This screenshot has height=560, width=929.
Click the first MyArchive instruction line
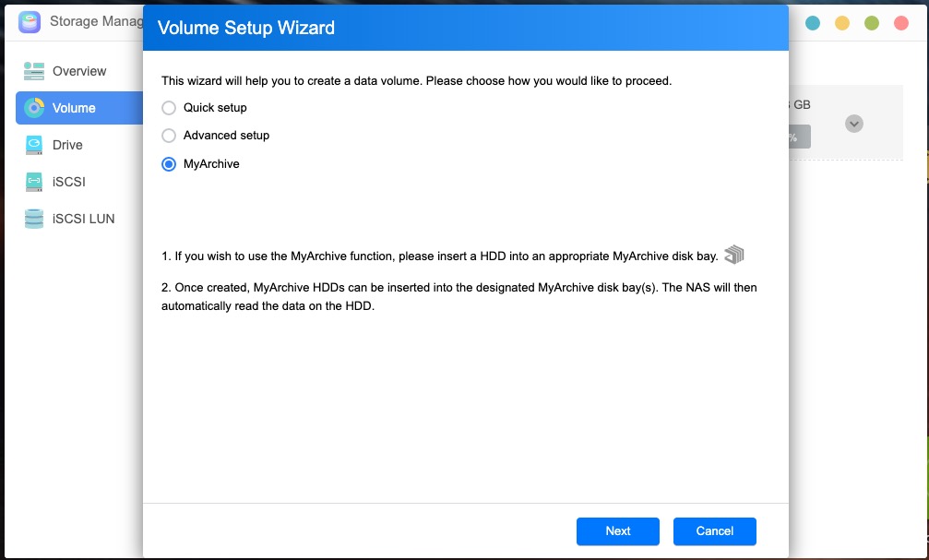pos(440,256)
